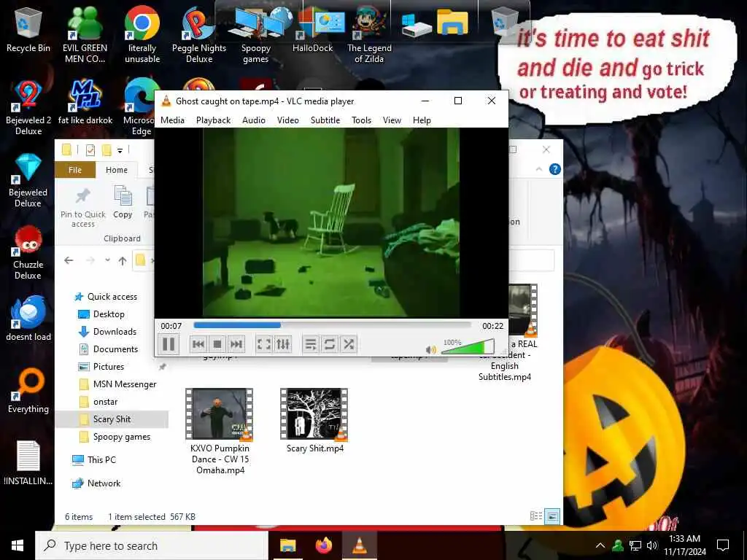Viewport: 747px width, 560px height.
Task: Open Downloads in navigation pane
Action: point(115,332)
